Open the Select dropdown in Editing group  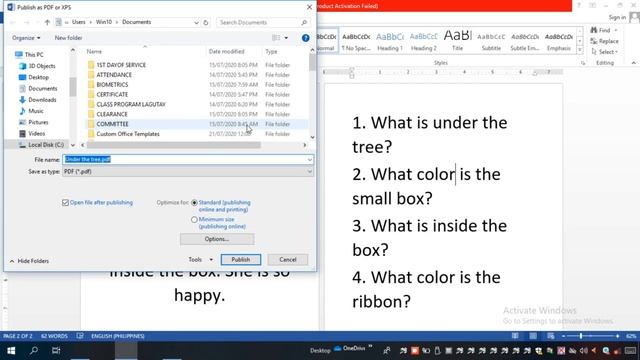pyautogui.click(x=604, y=52)
